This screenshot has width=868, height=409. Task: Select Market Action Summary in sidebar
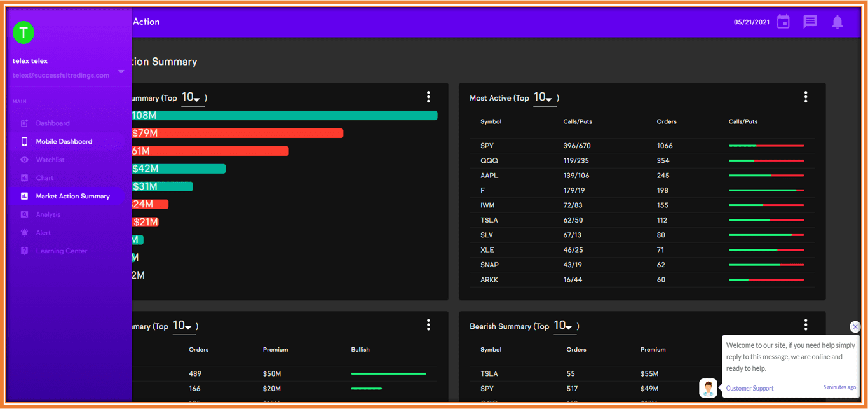(x=72, y=196)
